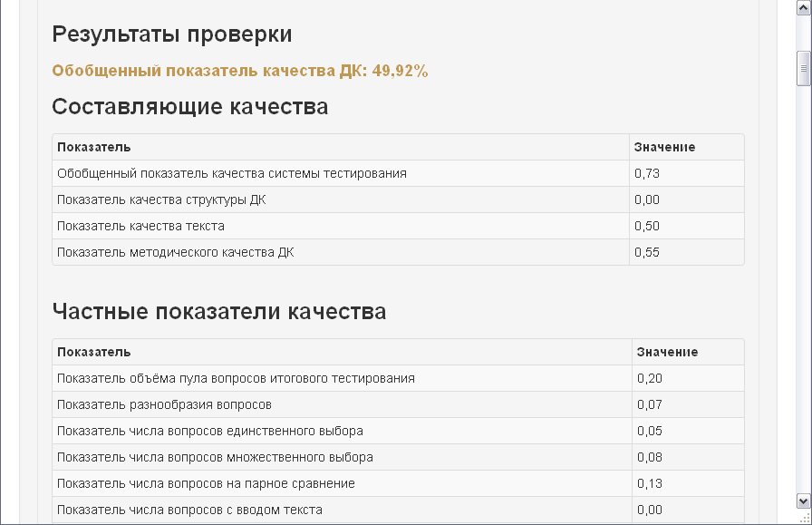Viewport: 812px width, 525px height.
Task: Click the 'Значение' header in the second table
Action: [667, 352]
